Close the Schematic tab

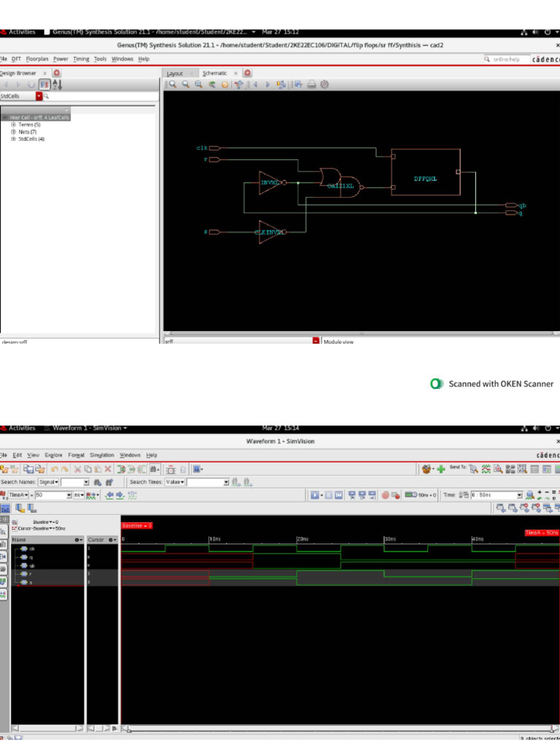click(236, 74)
